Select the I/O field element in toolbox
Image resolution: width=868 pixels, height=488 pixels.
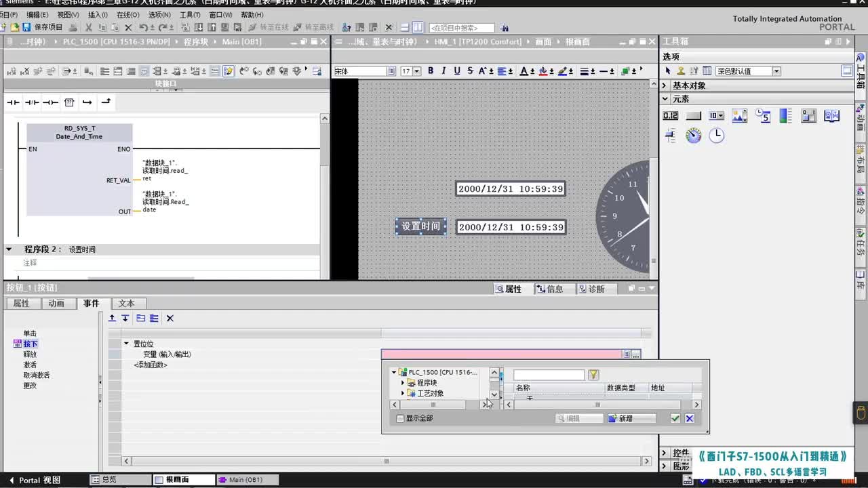coord(671,116)
